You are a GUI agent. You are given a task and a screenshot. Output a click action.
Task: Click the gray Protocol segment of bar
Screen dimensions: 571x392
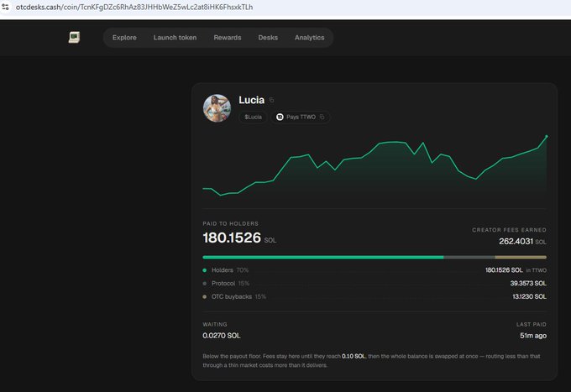click(x=469, y=258)
